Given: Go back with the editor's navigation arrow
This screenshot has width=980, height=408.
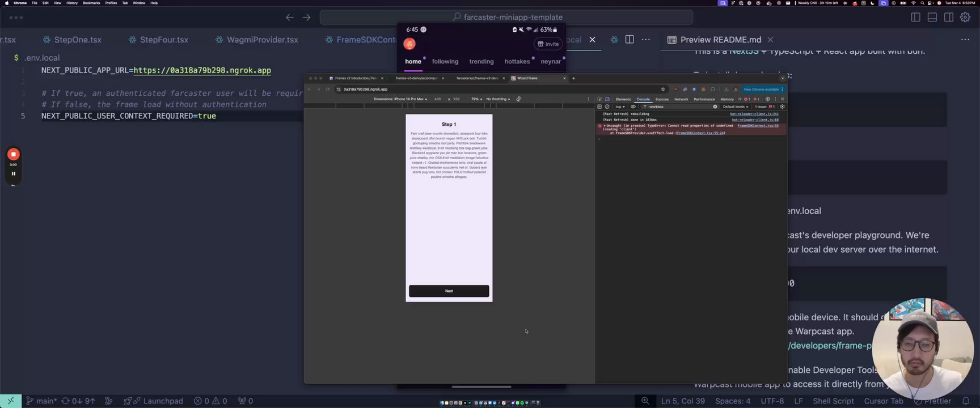Looking at the screenshot, I should click(290, 18).
